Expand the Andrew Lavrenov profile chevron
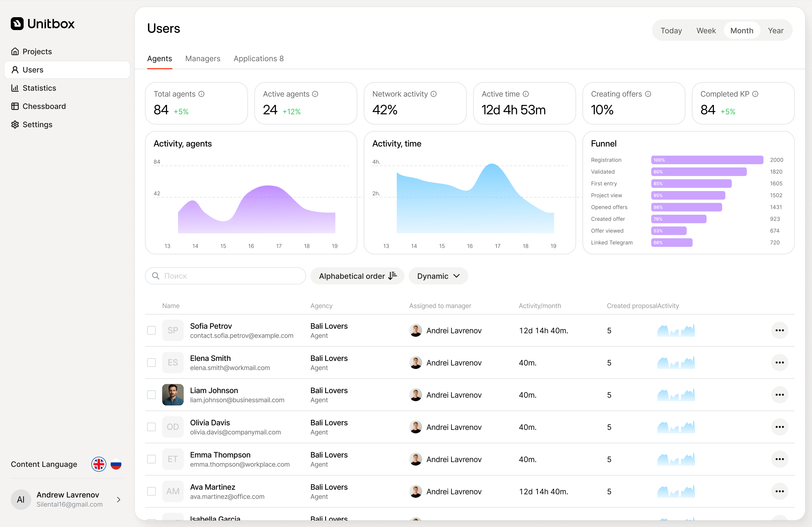812x527 pixels. 119,500
